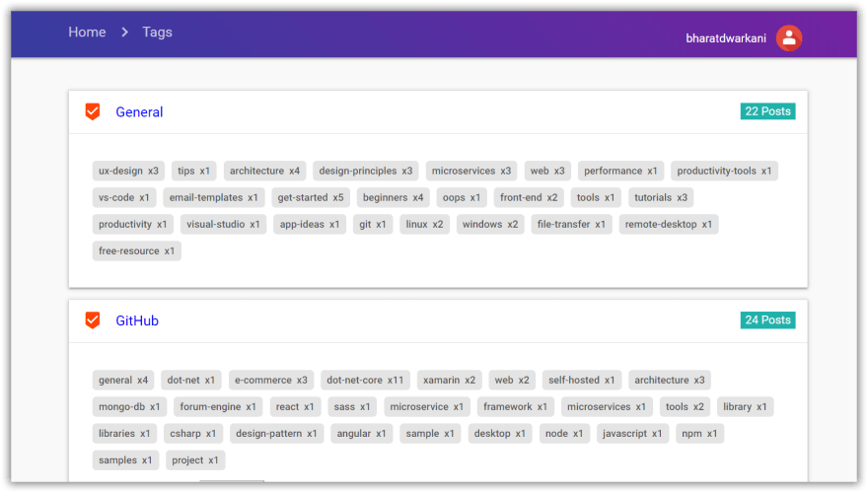Select the app-ideas x1 tag
This screenshot has height=493, width=868.
coord(310,224)
